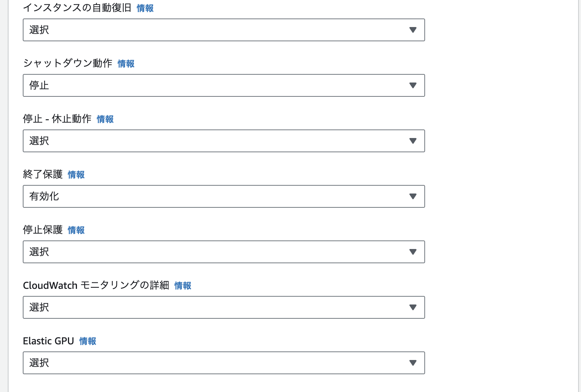Click the dropdown arrow for 終了保護
This screenshot has width=581, height=392.
[413, 196]
